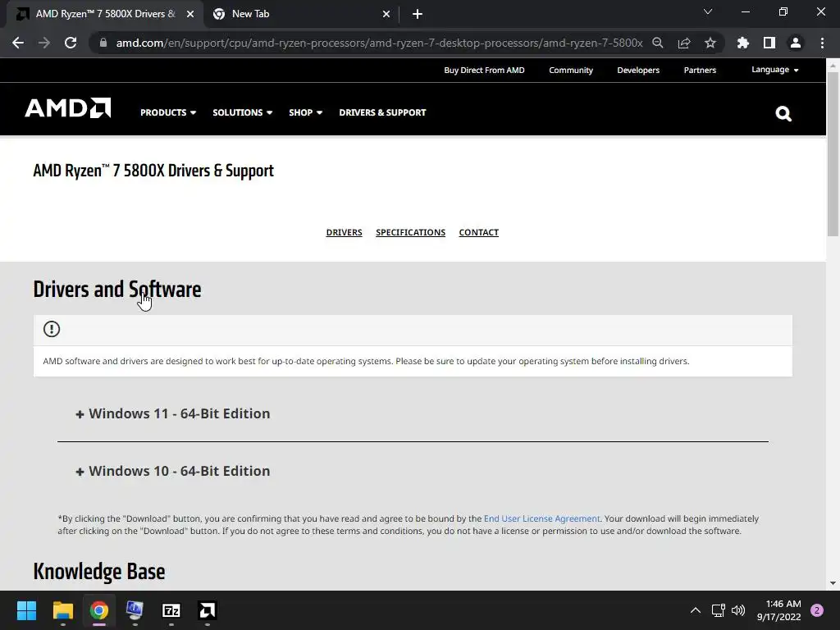Open the SHOP dropdown menu
This screenshot has width=840, height=630.
305,112
